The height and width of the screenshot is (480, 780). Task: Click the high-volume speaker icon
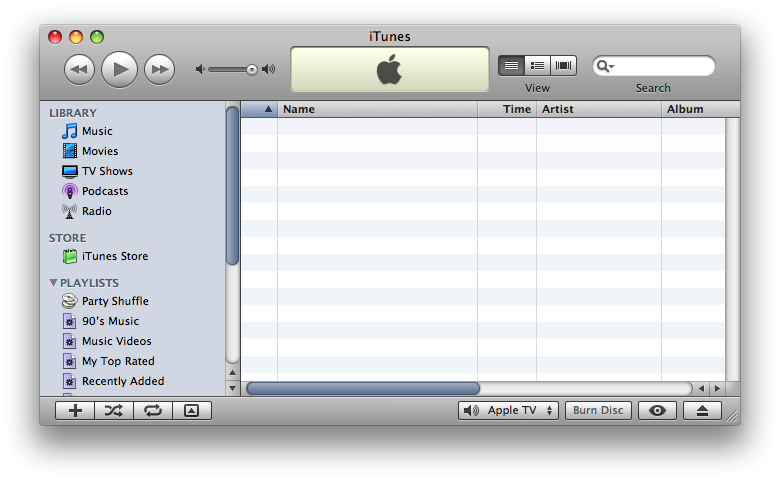[x=269, y=69]
